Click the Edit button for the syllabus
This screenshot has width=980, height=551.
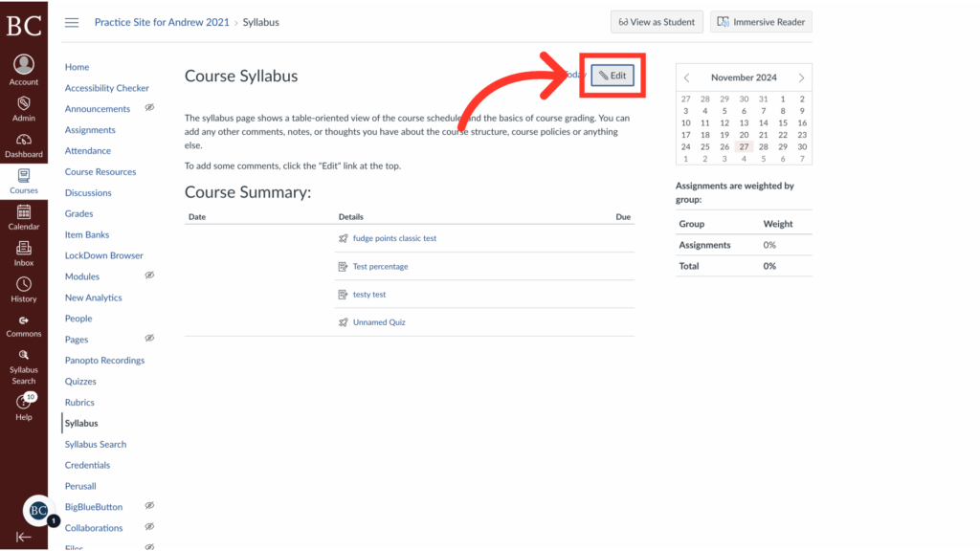612,75
